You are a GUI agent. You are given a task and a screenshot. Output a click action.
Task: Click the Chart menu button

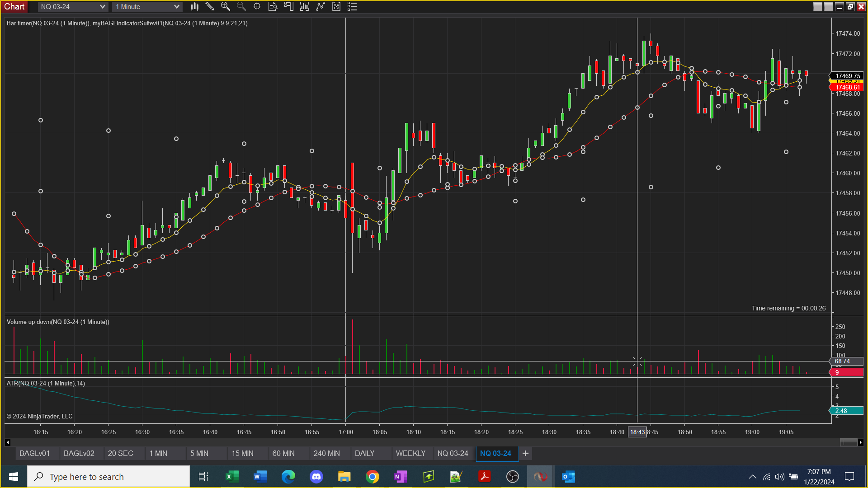pos(14,6)
